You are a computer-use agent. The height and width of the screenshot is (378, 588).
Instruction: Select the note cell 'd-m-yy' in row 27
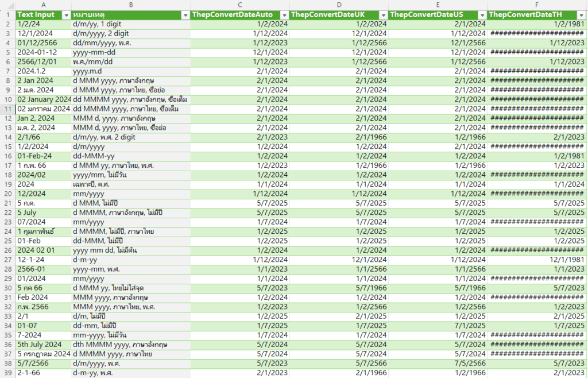[131, 260]
